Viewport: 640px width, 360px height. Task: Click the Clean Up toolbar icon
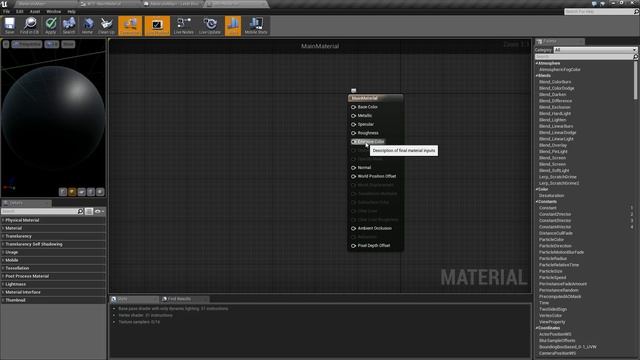click(x=107, y=26)
